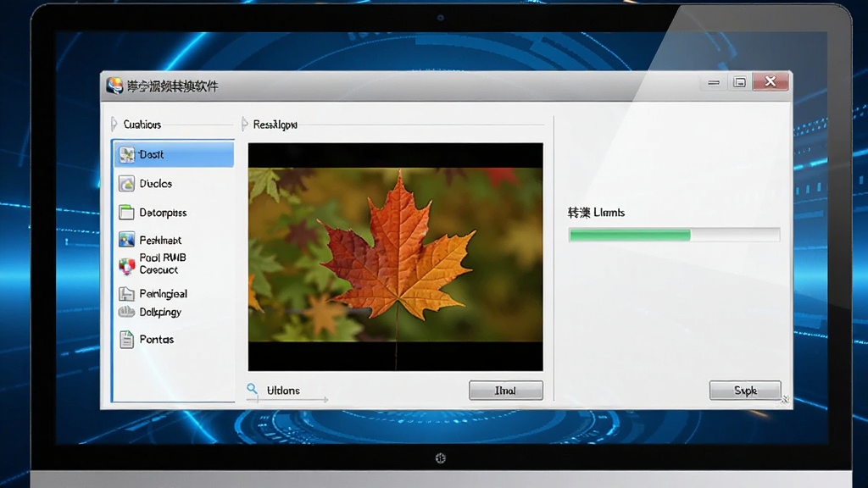Screen dimensions: 868x488
Task: Select the Dosit sidebar item
Action: coord(173,154)
